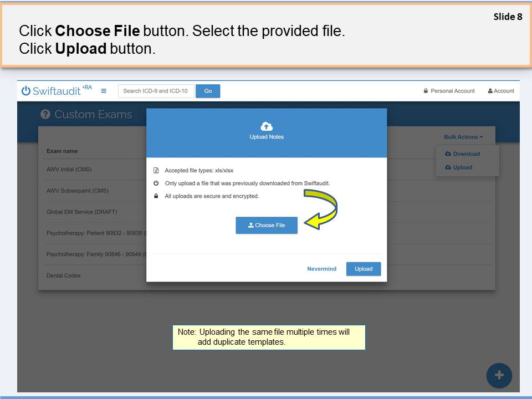The width and height of the screenshot is (532, 399).
Task: Click the Download cloud icon in Bulk Actions
Action: (448, 154)
